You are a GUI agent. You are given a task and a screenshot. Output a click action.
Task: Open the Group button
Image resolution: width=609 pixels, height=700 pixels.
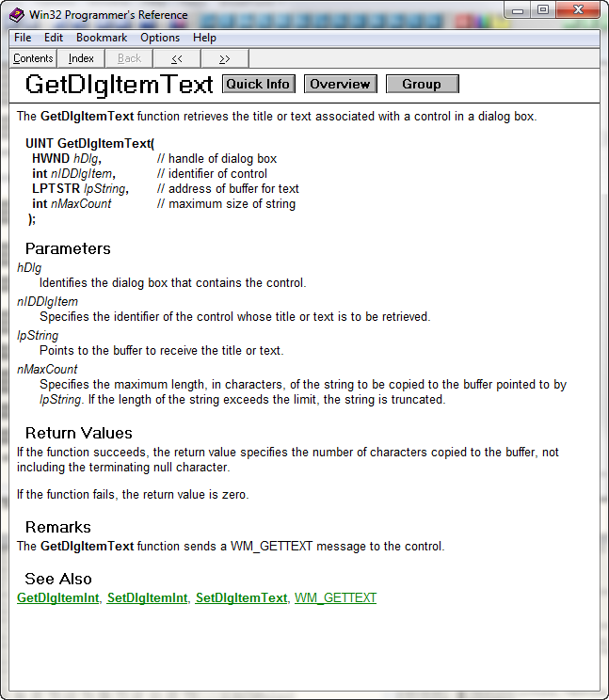tap(422, 84)
